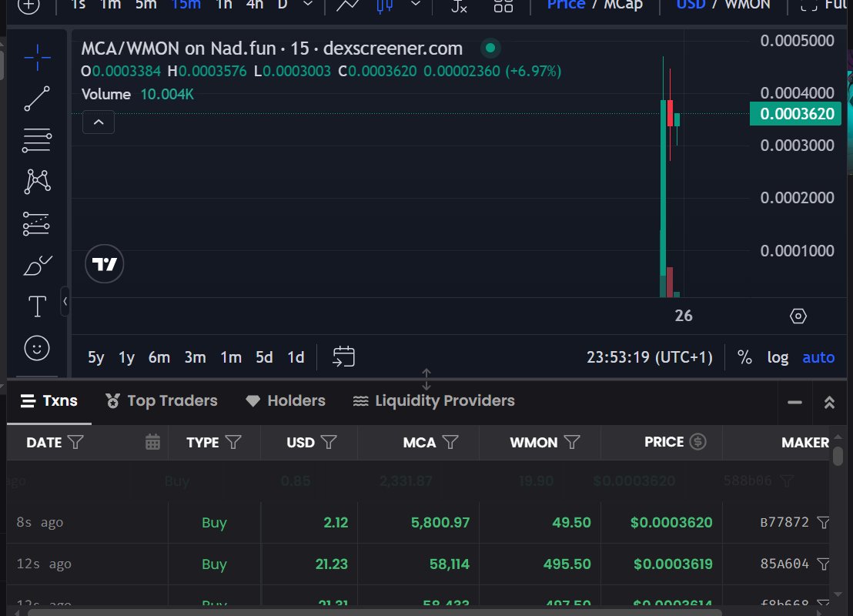This screenshot has height=616, width=853.
Task: Filter by maker 85A604
Action: [x=824, y=564]
